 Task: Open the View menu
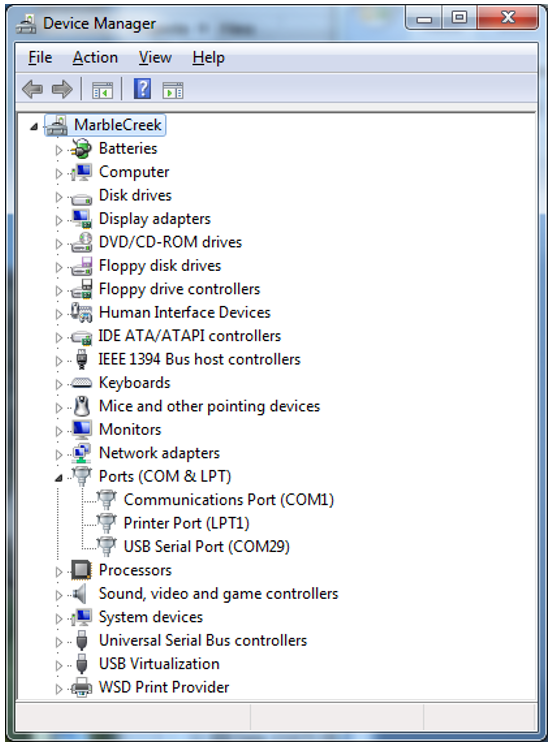(155, 58)
